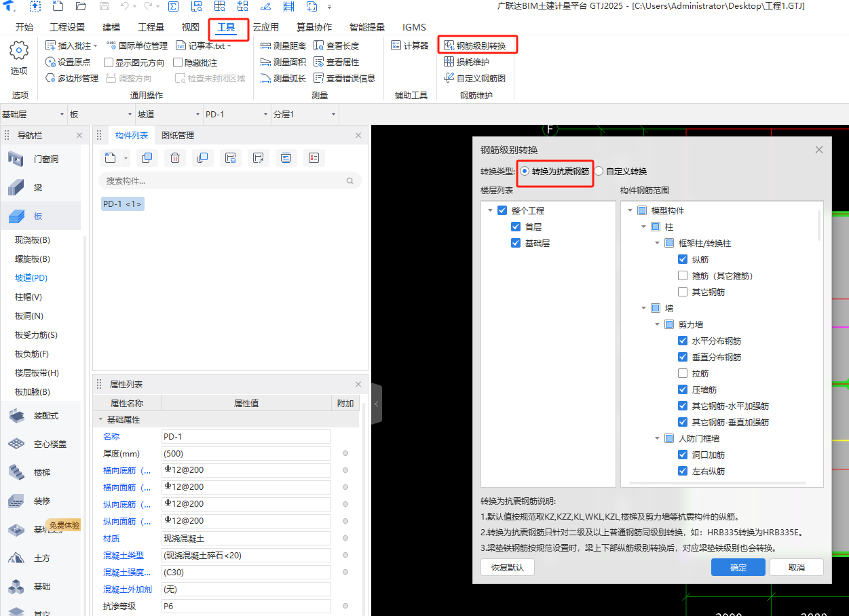Click the trash delete icon in 构件列表
Screen dimensions: 849x616
click(x=174, y=158)
